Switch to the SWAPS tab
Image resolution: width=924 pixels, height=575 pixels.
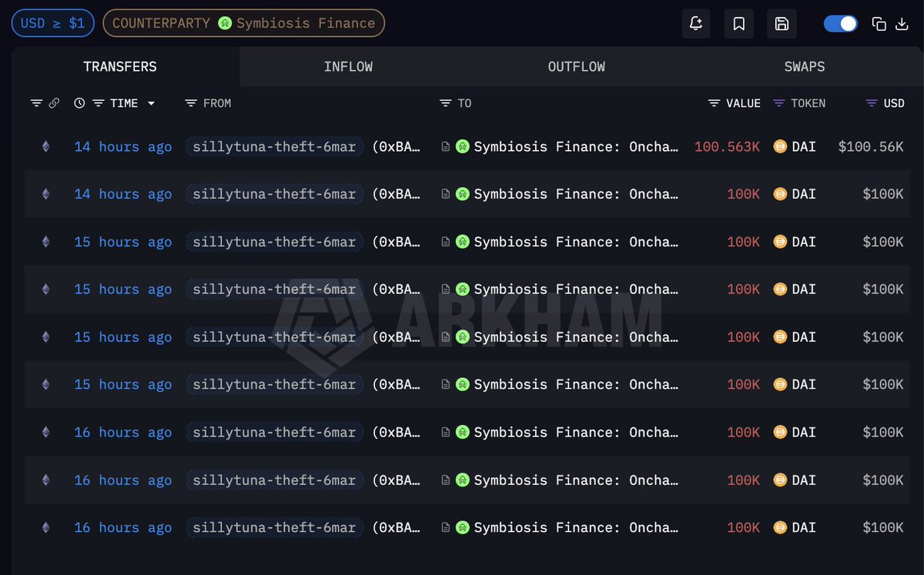[804, 67]
